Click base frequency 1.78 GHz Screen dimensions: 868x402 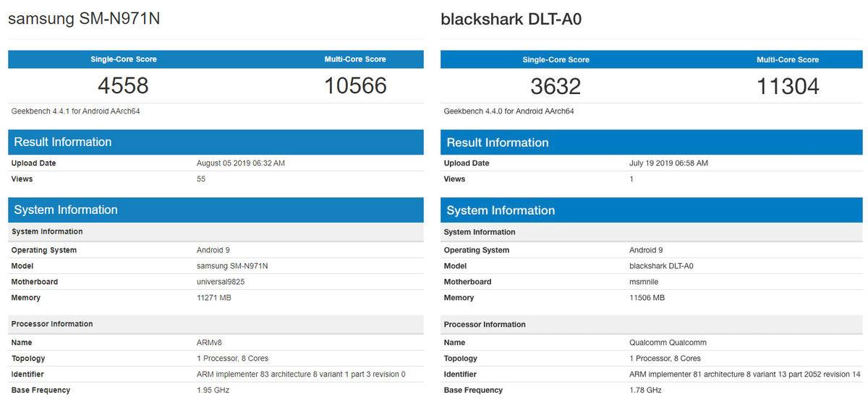(645, 390)
